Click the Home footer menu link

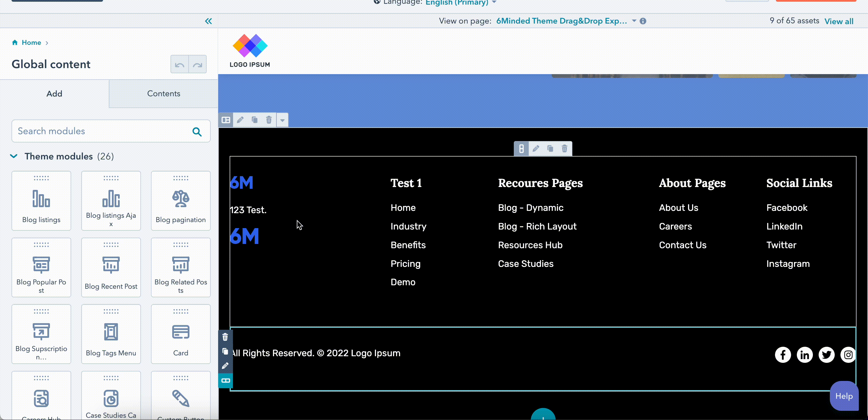(403, 208)
